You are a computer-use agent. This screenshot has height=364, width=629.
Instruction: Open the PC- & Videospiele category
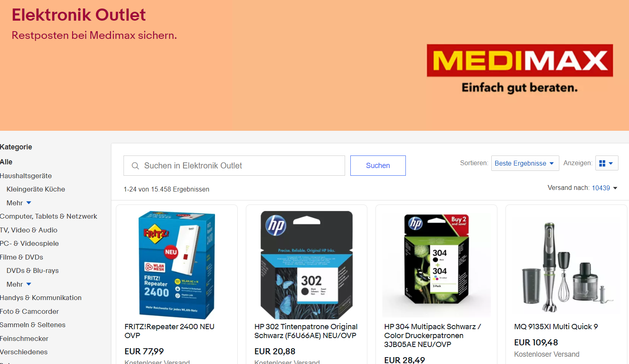[30, 243]
